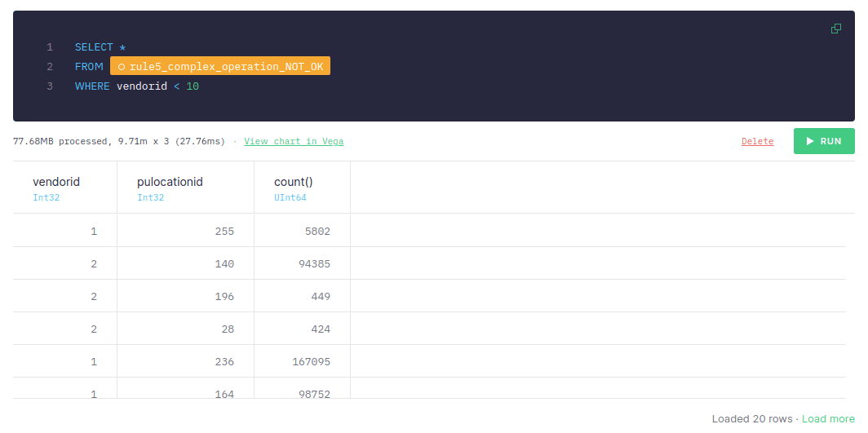This screenshot has height=433, width=868.
Task: Click the pulocationid column header
Action: 170,182
